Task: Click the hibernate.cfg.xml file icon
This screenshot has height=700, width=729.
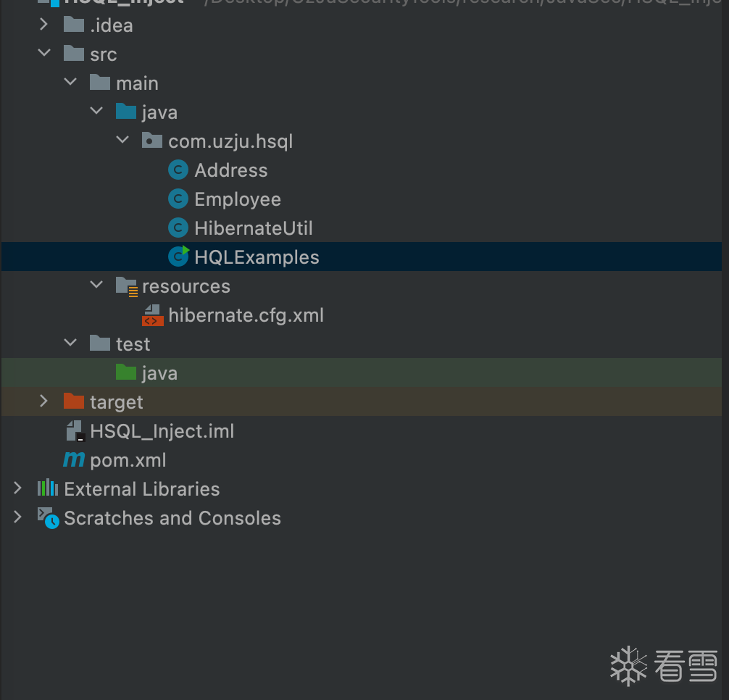Action: coord(151,315)
